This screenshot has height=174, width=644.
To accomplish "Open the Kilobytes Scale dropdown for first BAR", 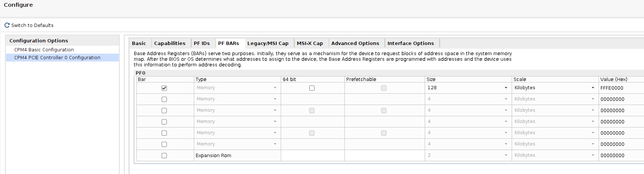I will [x=555, y=88].
